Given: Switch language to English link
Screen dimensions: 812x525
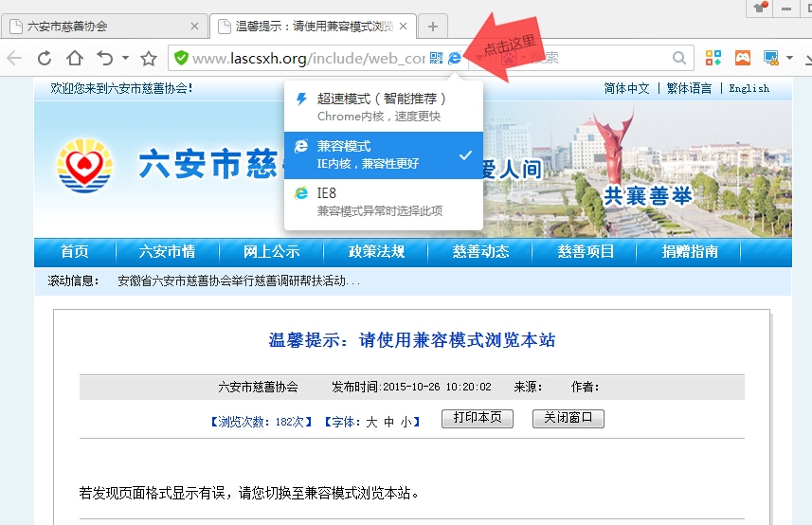Looking at the screenshot, I should [749, 88].
